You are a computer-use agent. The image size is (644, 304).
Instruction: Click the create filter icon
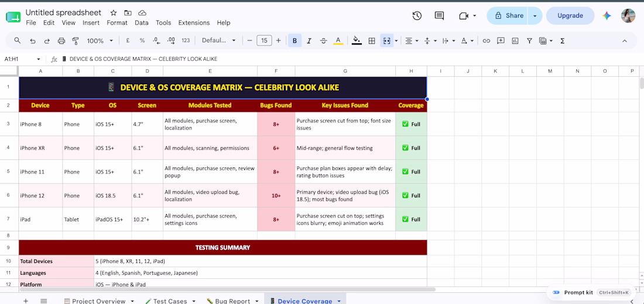529,40
